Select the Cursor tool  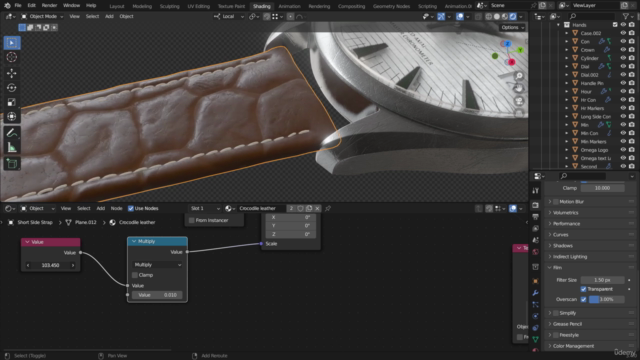(12, 57)
